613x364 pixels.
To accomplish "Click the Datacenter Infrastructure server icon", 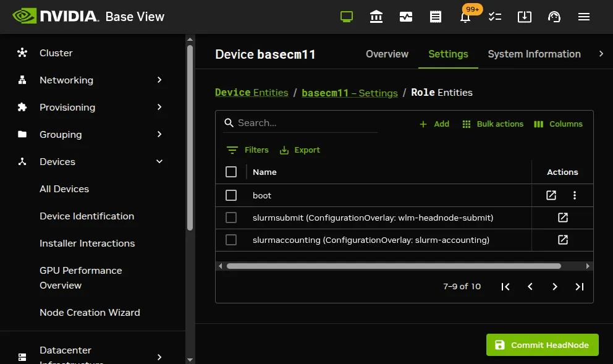I will 22,357.
